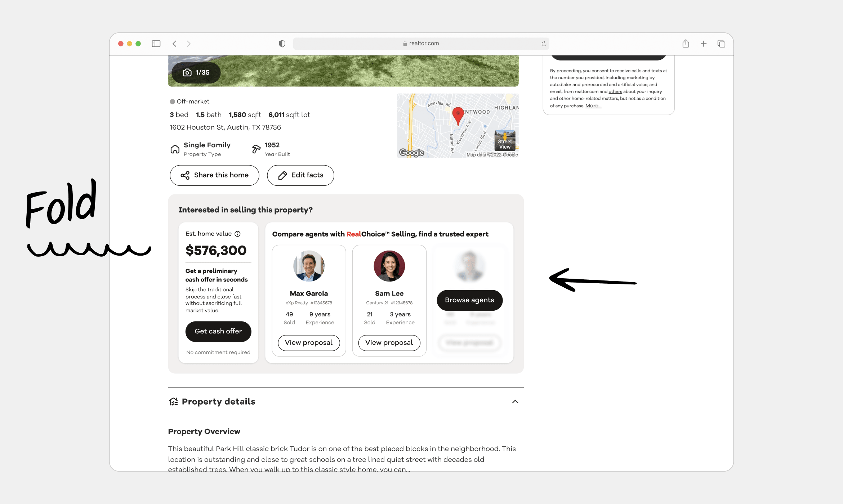Open a new browser tab
Viewport: 843px width, 504px height.
[x=703, y=43]
